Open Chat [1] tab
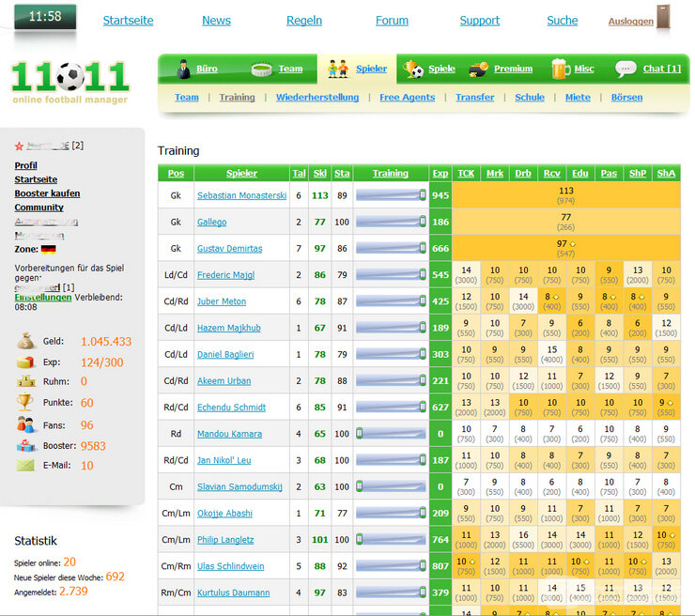The width and height of the screenshot is (695, 616). [x=662, y=69]
